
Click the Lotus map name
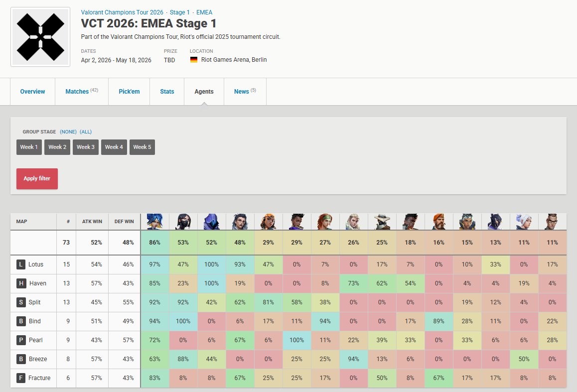[36, 264]
